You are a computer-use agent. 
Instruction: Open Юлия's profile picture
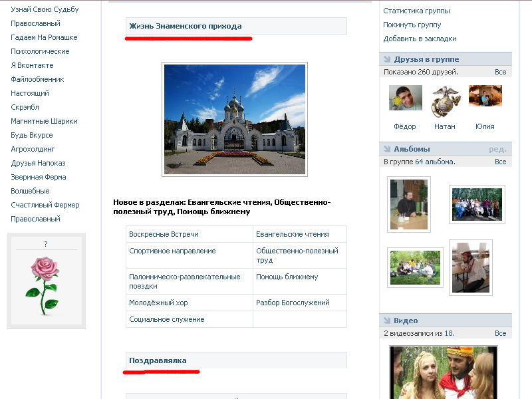(485, 96)
